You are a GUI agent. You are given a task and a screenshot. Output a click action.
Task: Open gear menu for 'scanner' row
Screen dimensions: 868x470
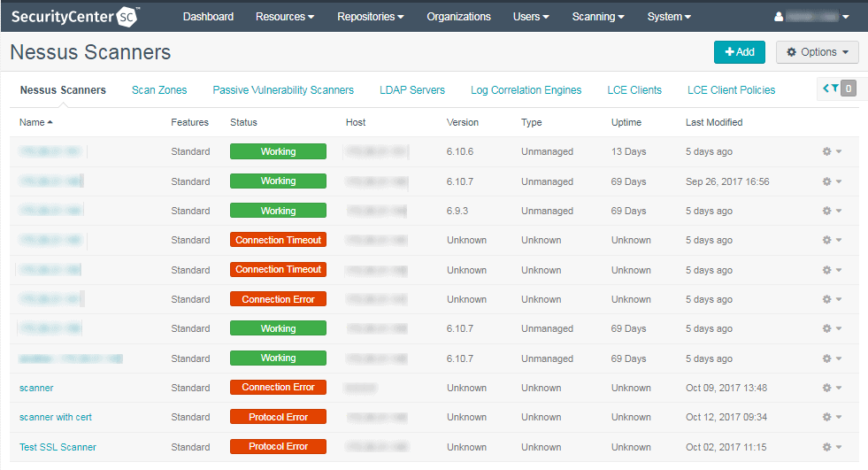pos(831,388)
